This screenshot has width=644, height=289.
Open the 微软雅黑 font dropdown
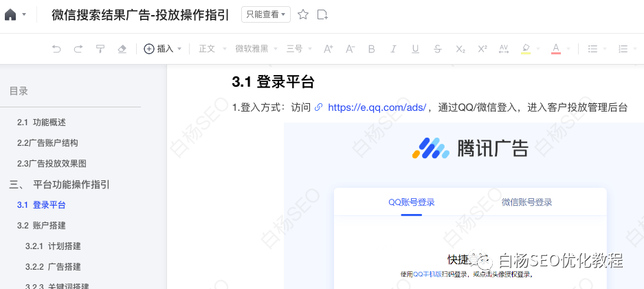tap(256, 49)
